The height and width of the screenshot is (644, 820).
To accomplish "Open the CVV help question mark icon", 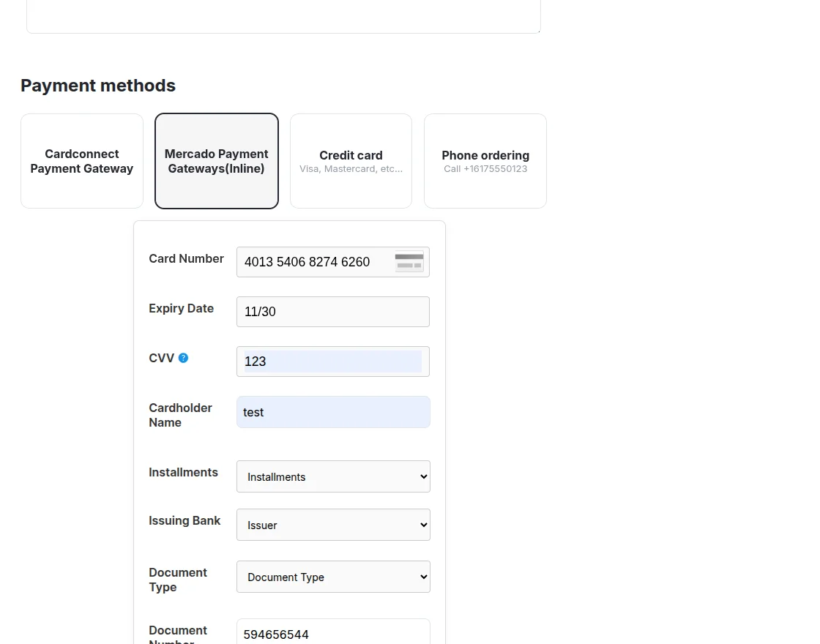I will [183, 358].
